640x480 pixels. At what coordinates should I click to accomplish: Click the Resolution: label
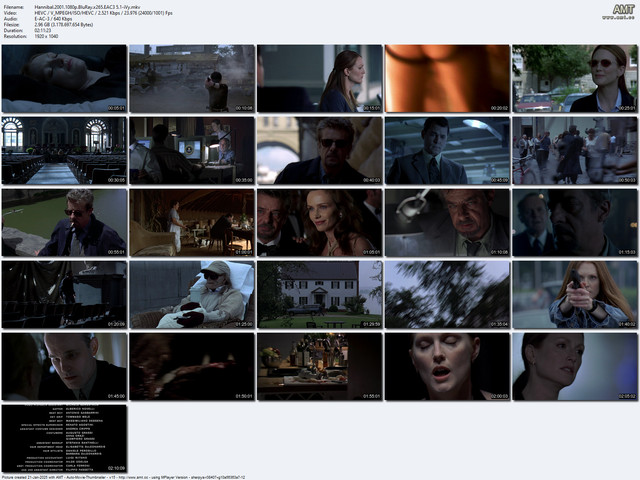(x=15, y=36)
